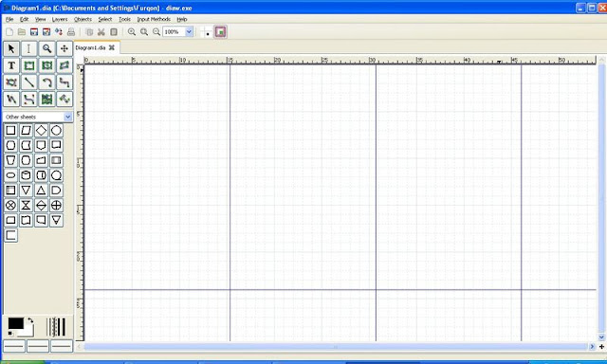Pick the trapezoid Manual Operation shape
The height and width of the screenshot is (364, 607).
point(10,160)
